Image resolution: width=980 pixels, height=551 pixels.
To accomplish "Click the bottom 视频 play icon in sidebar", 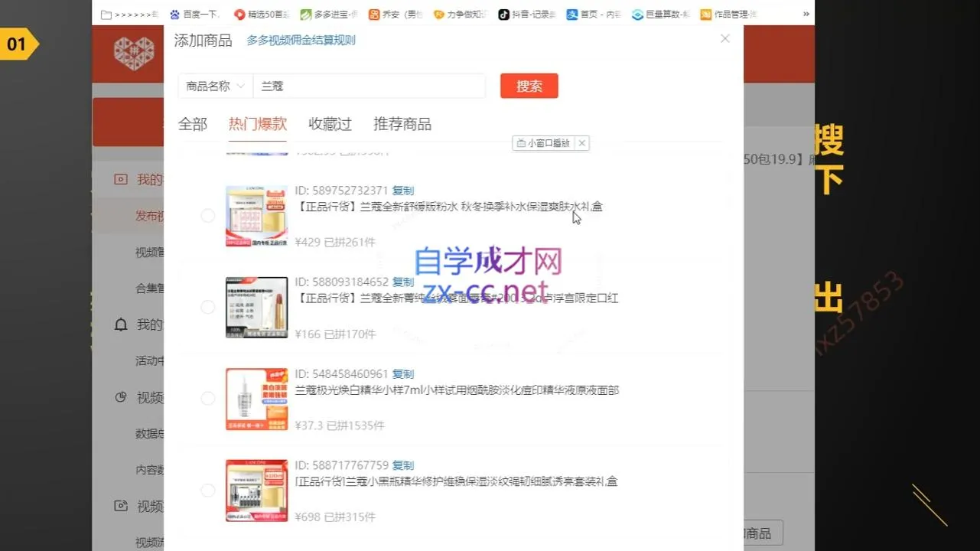I will point(120,506).
